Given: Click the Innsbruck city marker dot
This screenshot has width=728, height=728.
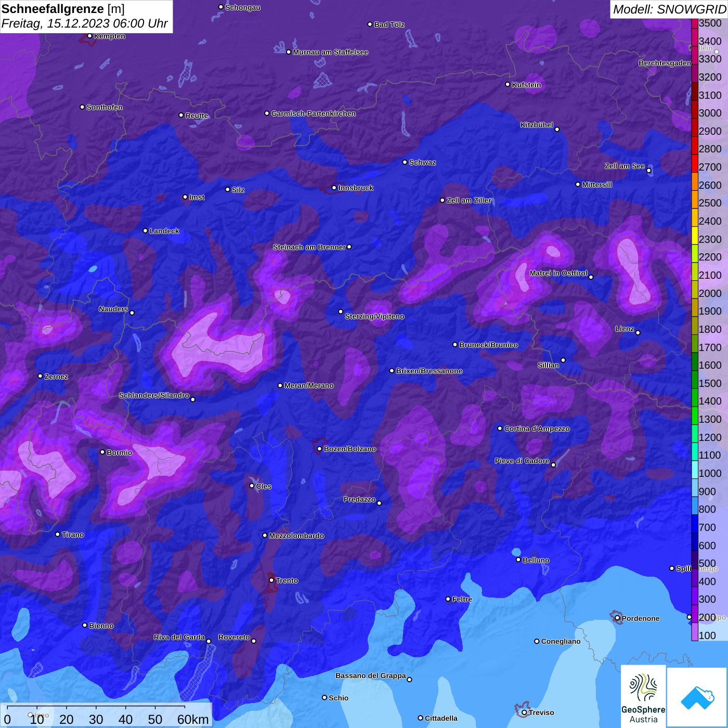Looking at the screenshot, I should (334, 188).
